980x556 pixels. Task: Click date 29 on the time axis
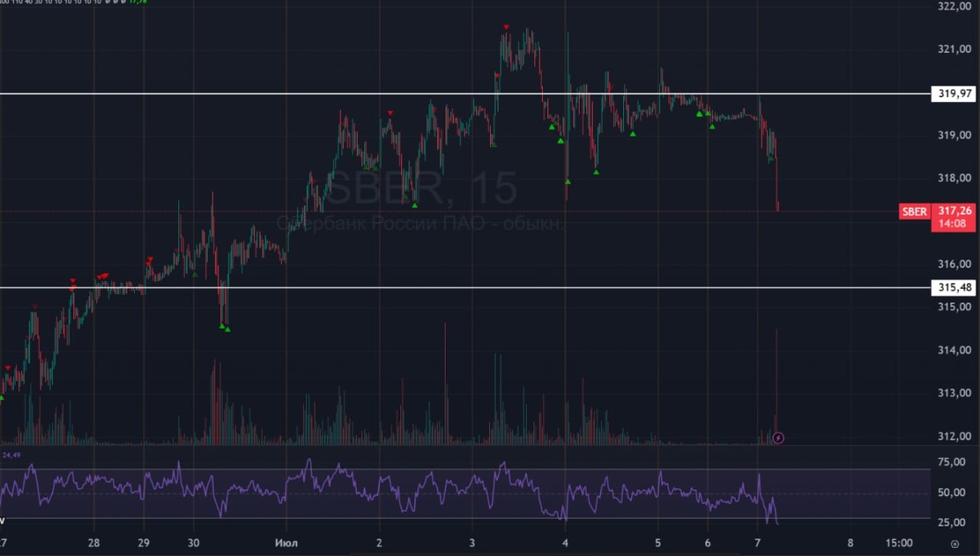pos(144,543)
